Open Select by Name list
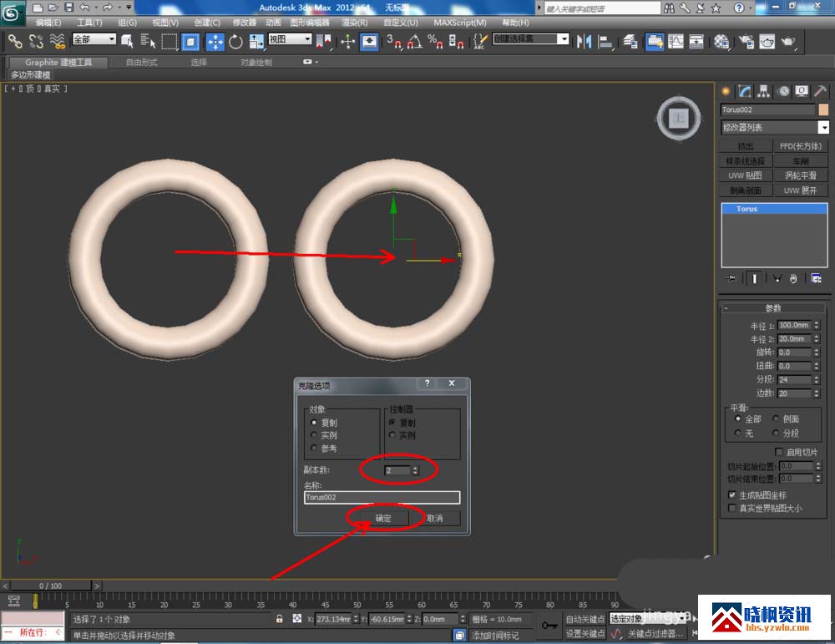The image size is (835, 644). pos(148,41)
